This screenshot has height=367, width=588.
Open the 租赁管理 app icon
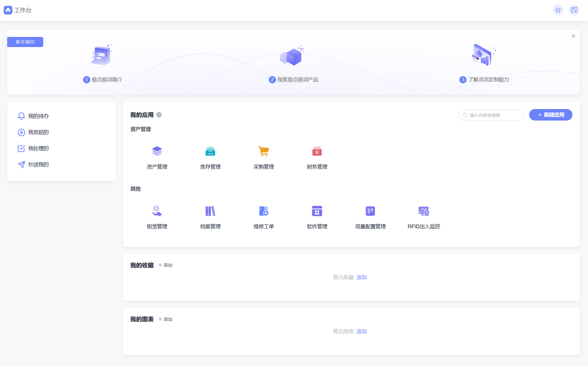(x=157, y=211)
